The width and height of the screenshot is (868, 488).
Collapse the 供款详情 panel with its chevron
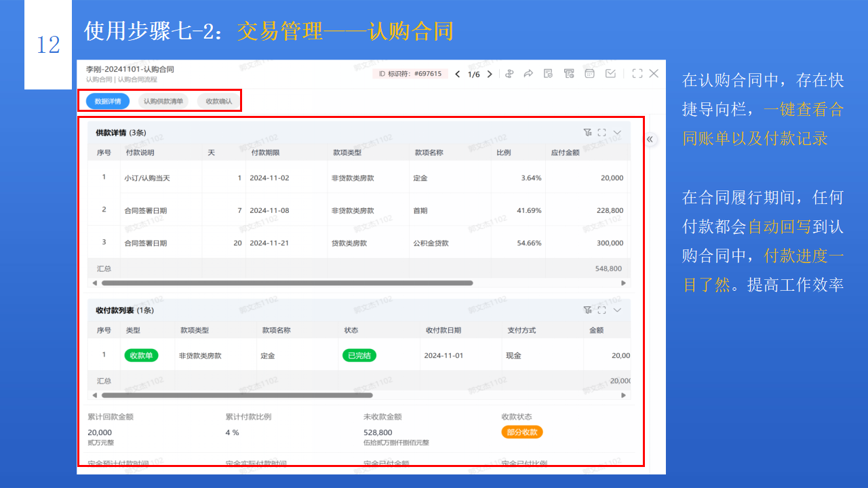point(616,133)
